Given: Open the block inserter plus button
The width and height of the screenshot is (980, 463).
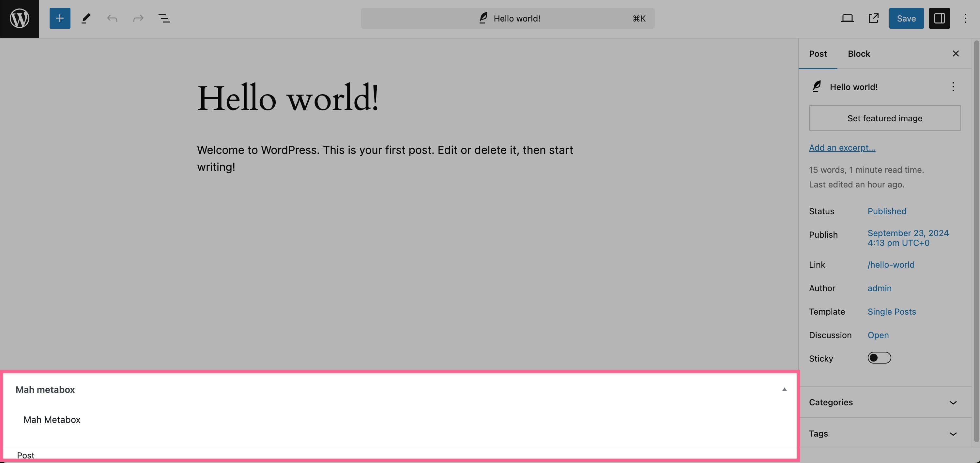Looking at the screenshot, I should [x=60, y=18].
